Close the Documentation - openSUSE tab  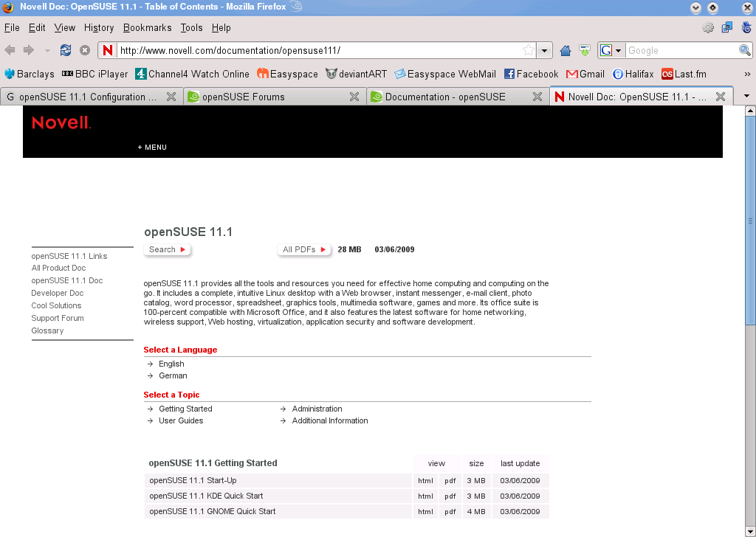click(537, 97)
